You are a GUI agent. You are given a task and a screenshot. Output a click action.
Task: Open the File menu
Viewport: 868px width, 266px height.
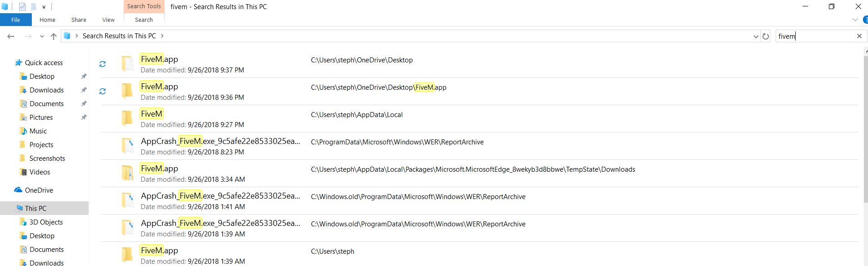[15, 20]
